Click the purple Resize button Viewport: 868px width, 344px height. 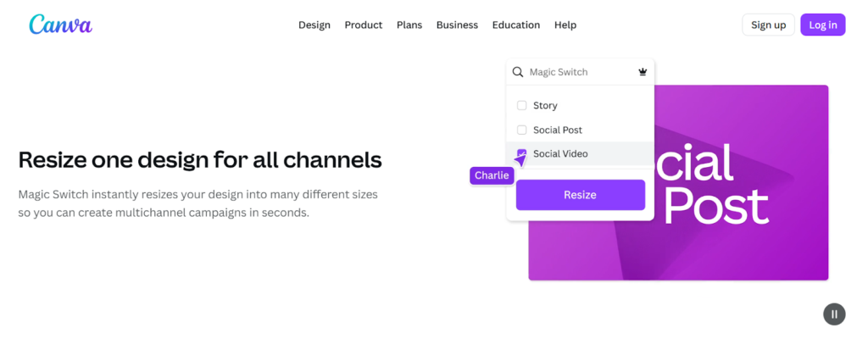(580, 195)
